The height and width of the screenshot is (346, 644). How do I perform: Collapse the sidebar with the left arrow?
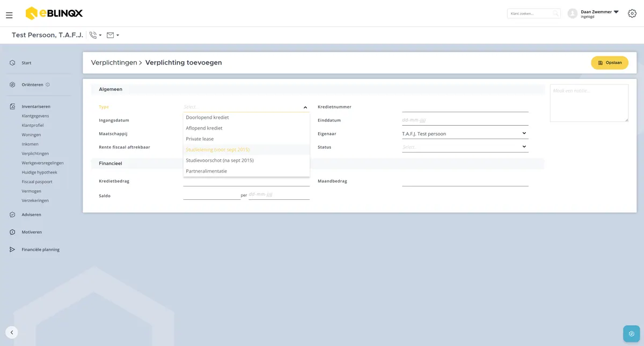[x=12, y=333]
